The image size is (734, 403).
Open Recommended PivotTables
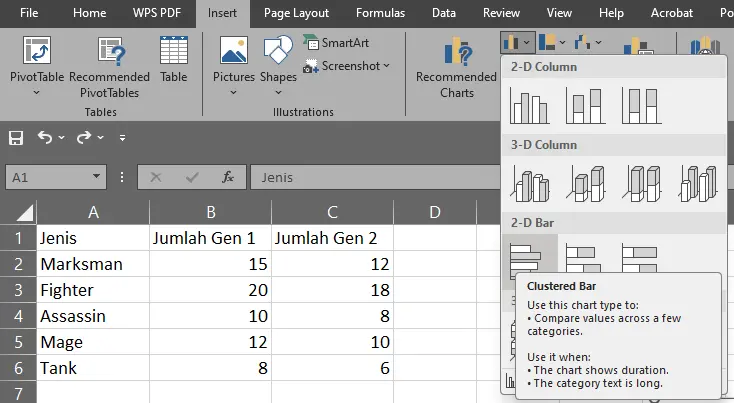click(x=109, y=67)
